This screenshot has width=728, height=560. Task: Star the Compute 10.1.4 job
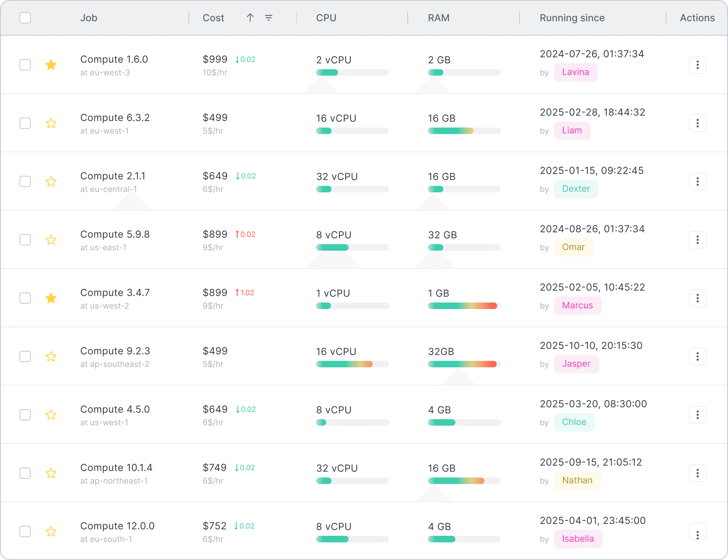coord(51,473)
